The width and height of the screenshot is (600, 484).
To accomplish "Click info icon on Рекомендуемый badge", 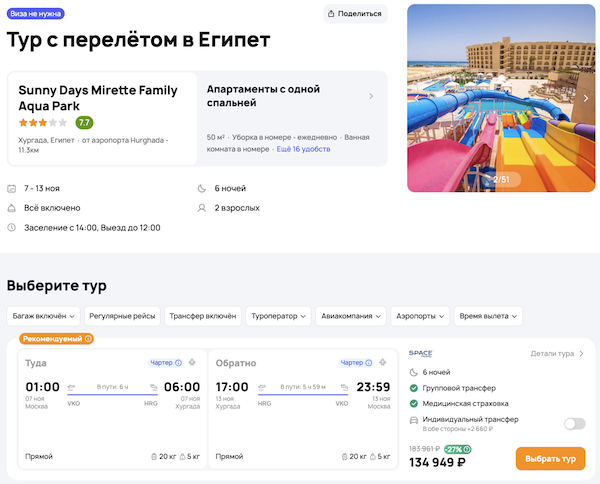I will coord(89,339).
